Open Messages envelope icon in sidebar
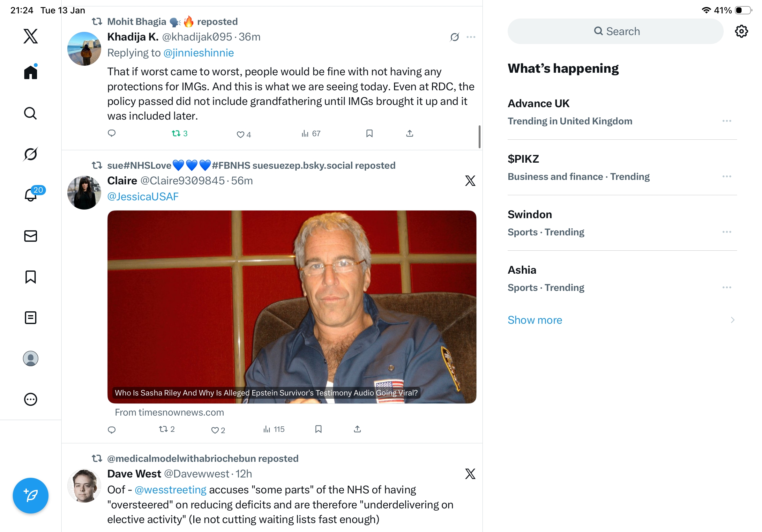 point(31,236)
